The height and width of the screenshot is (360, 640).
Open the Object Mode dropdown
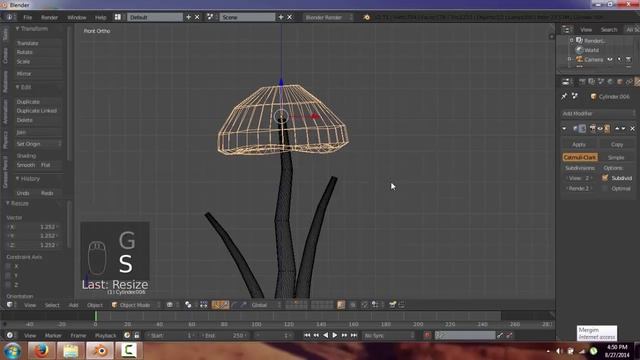point(136,305)
